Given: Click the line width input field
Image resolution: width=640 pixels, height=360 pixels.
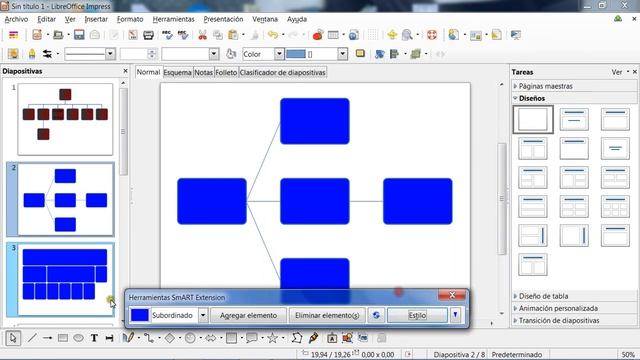Looking at the screenshot, I should pos(133,54).
